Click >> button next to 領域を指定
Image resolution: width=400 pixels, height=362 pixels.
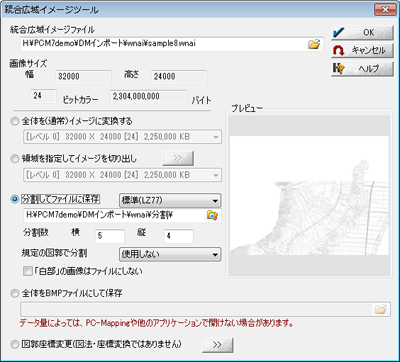point(178,158)
